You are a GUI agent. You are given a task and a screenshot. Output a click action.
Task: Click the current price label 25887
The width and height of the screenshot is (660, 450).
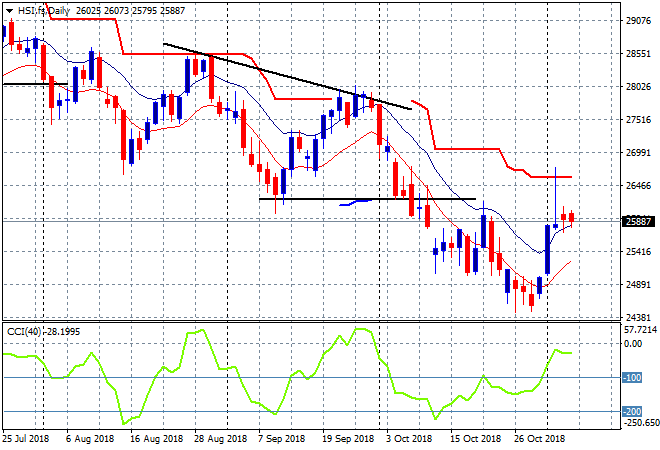[639, 221]
